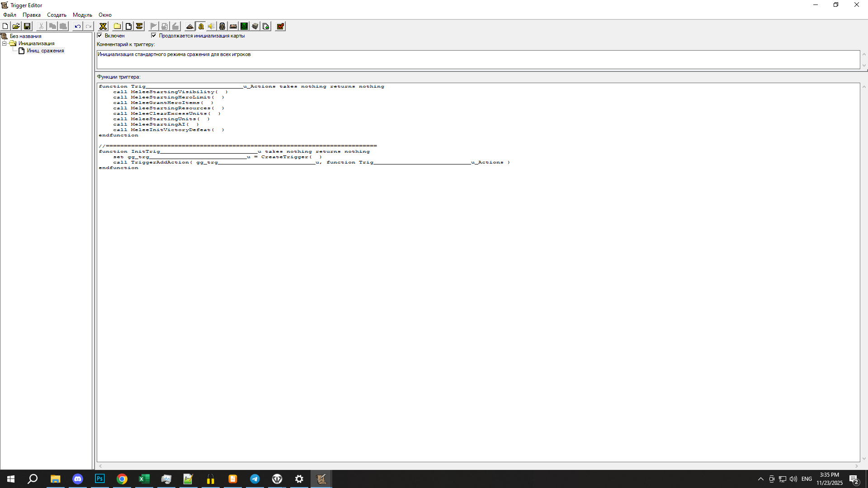Open the Variables editor (yellow X icon)
Viewport: 868px width, 488px height.
[103, 26]
